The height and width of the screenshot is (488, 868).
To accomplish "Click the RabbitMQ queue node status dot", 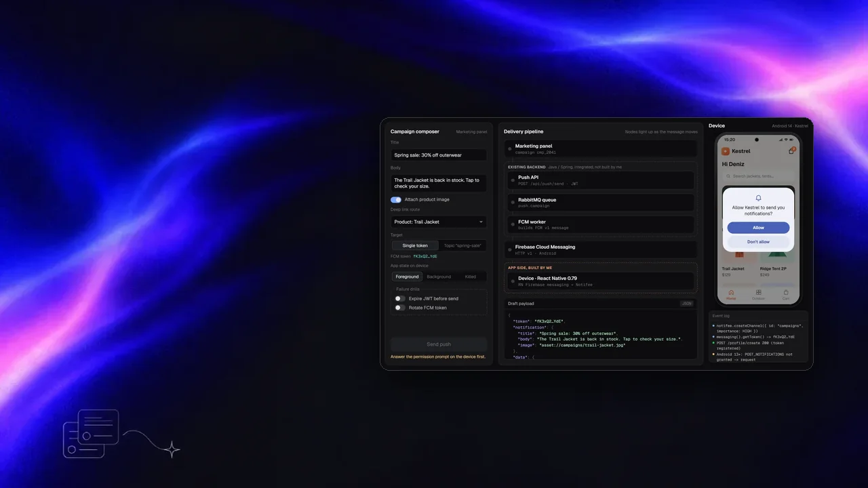I will click(x=513, y=203).
